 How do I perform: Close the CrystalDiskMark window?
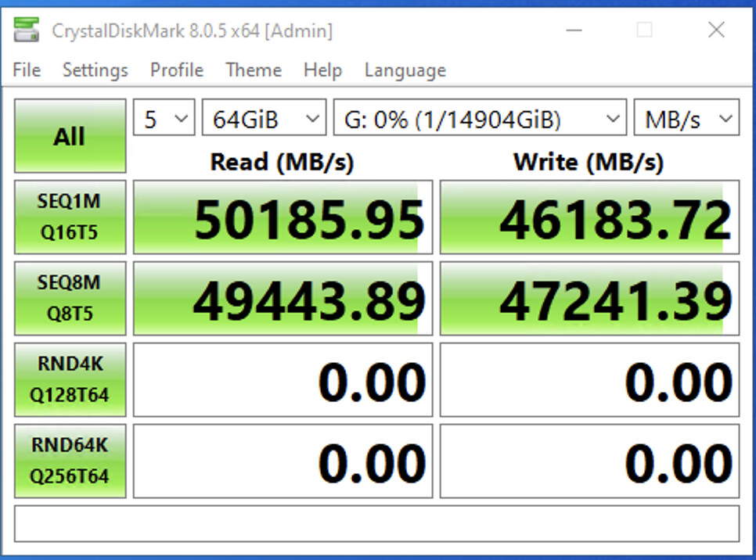click(715, 31)
